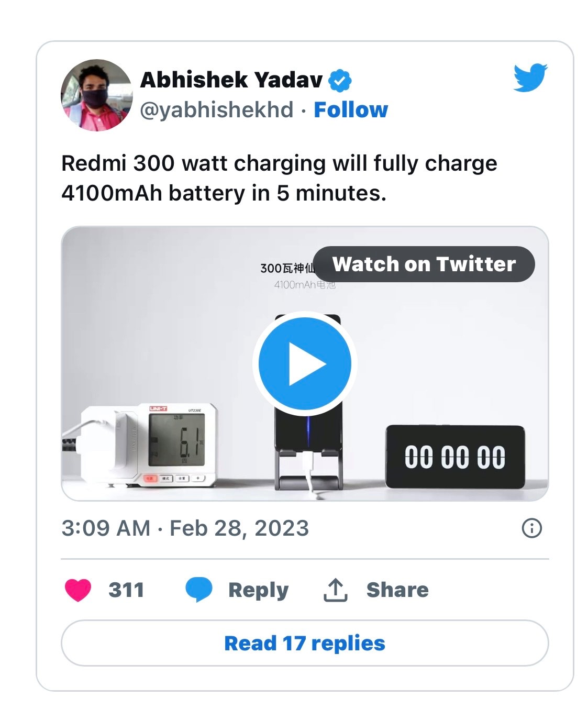Image resolution: width=588 pixels, height=709 pixels.
Task: Open Abhishek Yadav's profile picture
Action: click(x=97, y=95)
